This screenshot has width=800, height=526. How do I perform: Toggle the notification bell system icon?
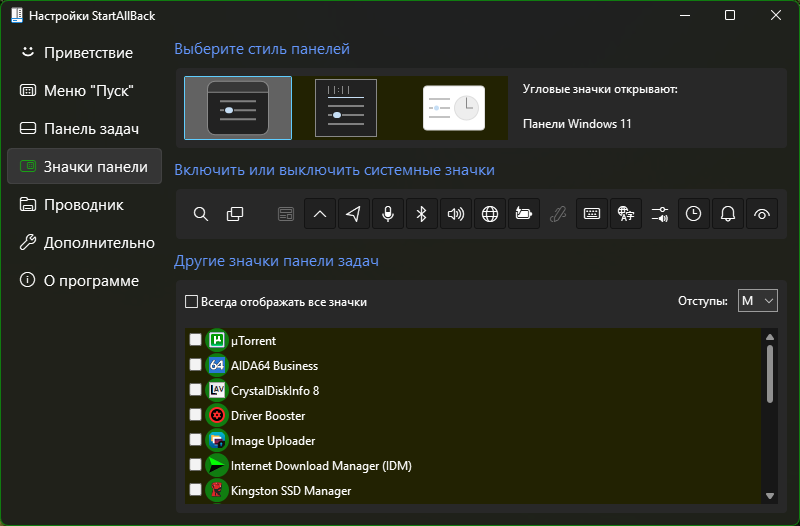(x=728, y=214)
